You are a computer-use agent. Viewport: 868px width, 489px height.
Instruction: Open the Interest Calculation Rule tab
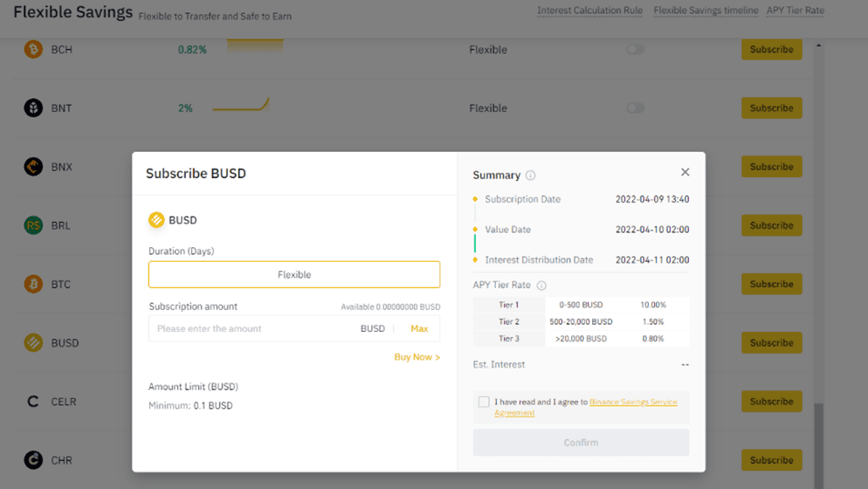pyautogui.click(x=589, y=10)
